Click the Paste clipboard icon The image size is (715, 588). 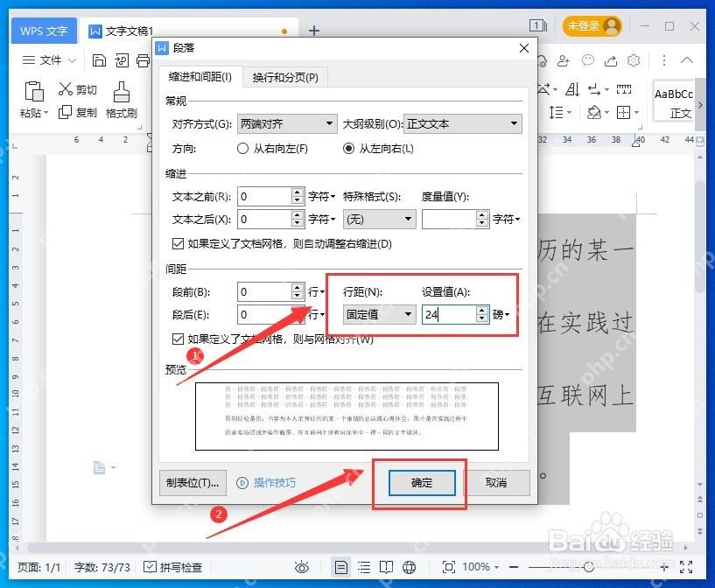point(34,91)
